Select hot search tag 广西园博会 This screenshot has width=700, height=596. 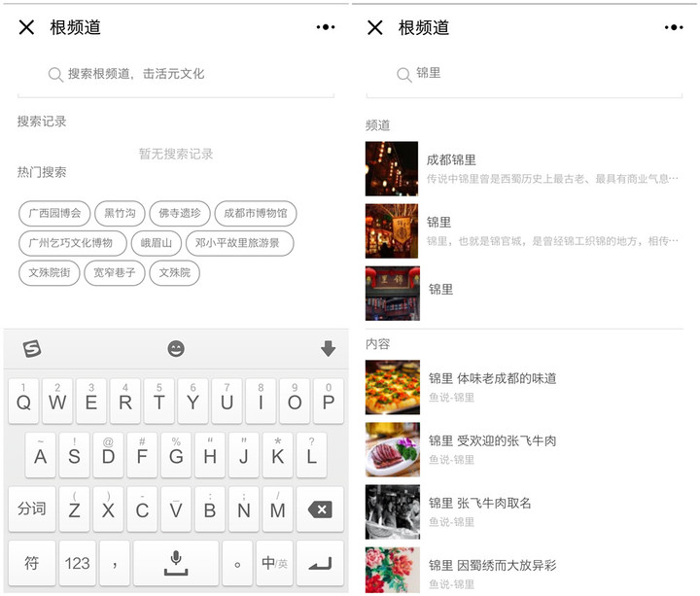[x=54, y=213]
